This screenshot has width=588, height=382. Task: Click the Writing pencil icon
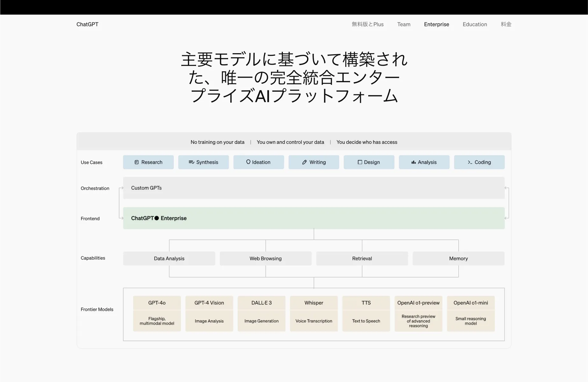(305, 162)
